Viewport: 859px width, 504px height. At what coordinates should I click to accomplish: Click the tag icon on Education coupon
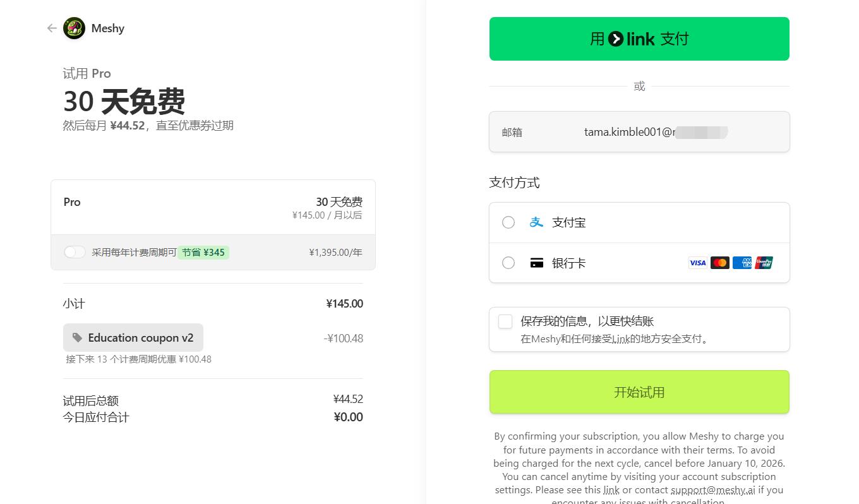coord(77,338)
